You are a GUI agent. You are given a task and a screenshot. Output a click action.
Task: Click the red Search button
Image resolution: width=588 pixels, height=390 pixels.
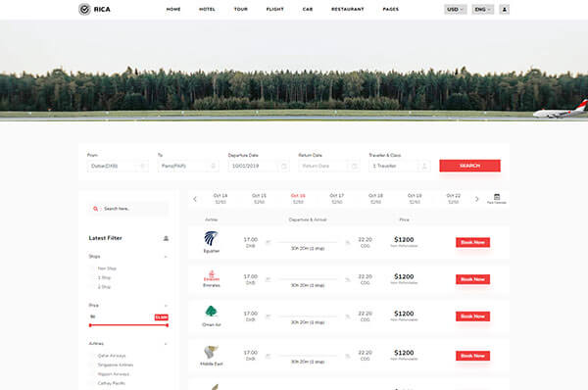[x=469, y=166]
